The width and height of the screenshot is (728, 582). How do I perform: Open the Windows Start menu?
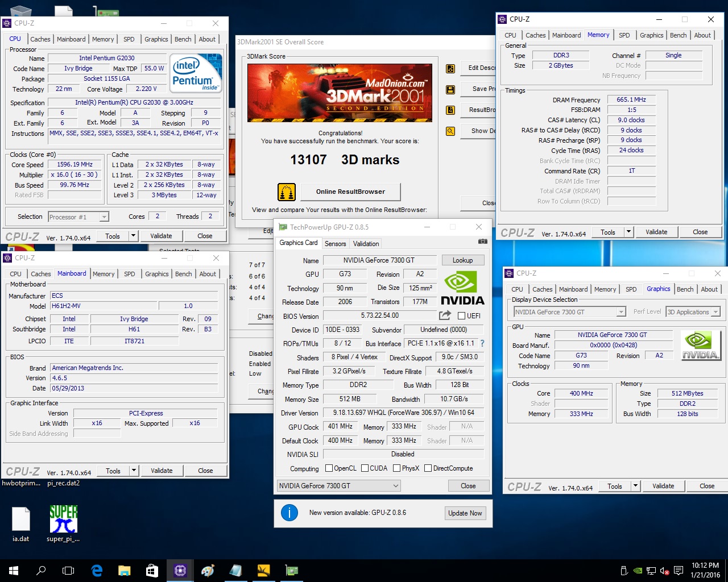click(x=14, y=571)
